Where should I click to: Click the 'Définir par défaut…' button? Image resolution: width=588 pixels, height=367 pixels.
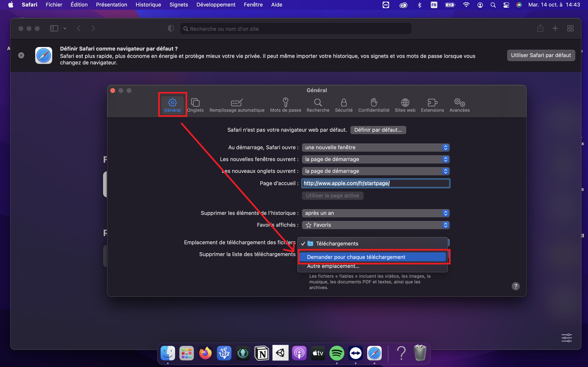pos(378,130)
